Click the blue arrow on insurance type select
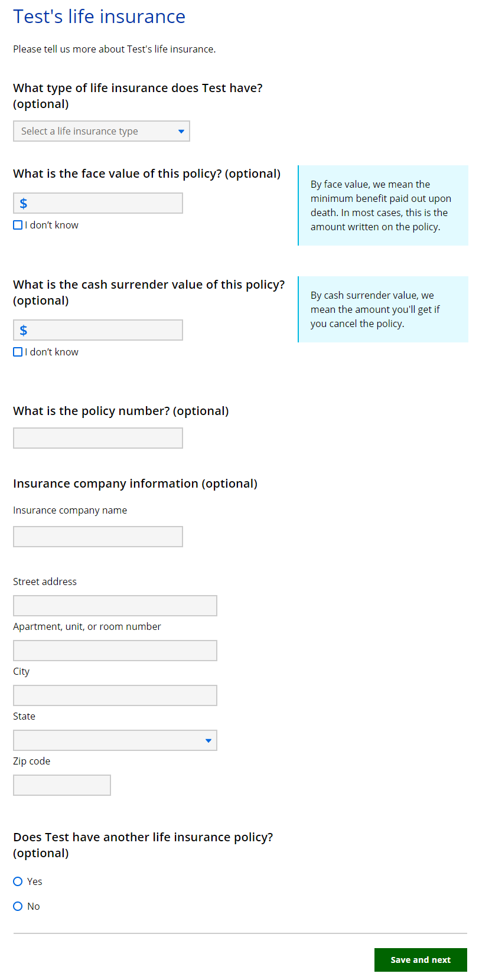 tap(181, 131)
